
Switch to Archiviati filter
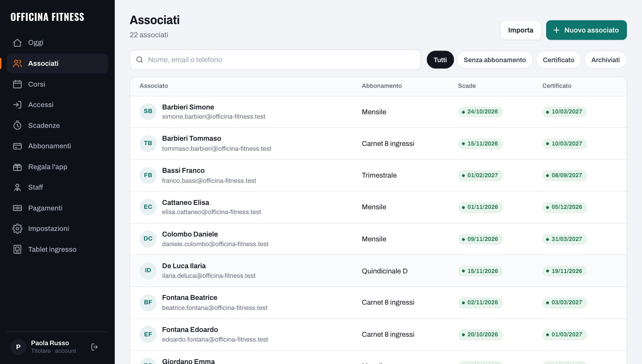click(x=605, y=60)
